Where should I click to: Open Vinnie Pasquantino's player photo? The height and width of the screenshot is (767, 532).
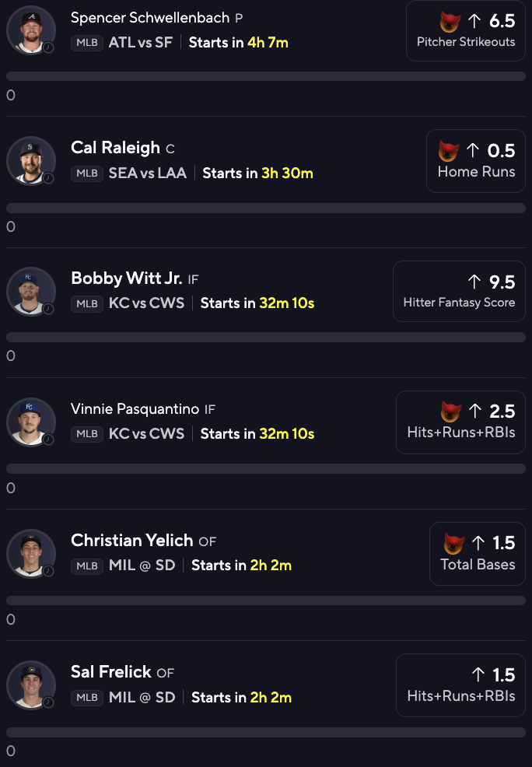[31, 422]
